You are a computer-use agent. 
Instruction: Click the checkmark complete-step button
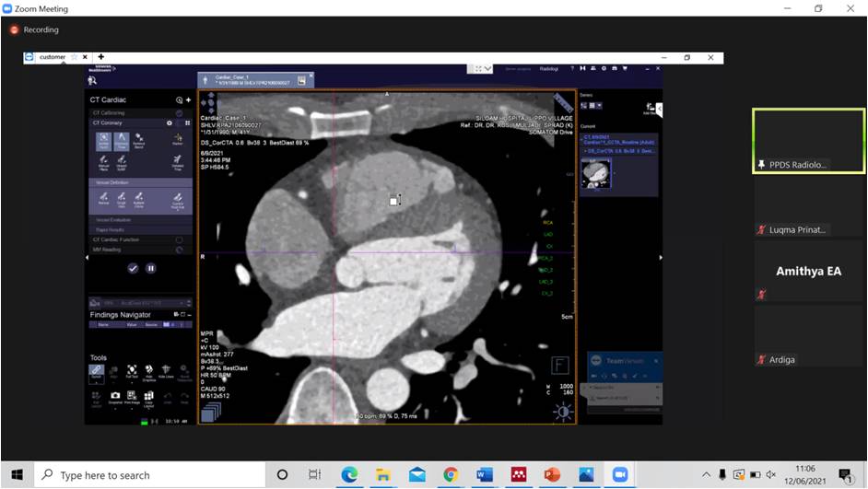click(x=133, y=268)
